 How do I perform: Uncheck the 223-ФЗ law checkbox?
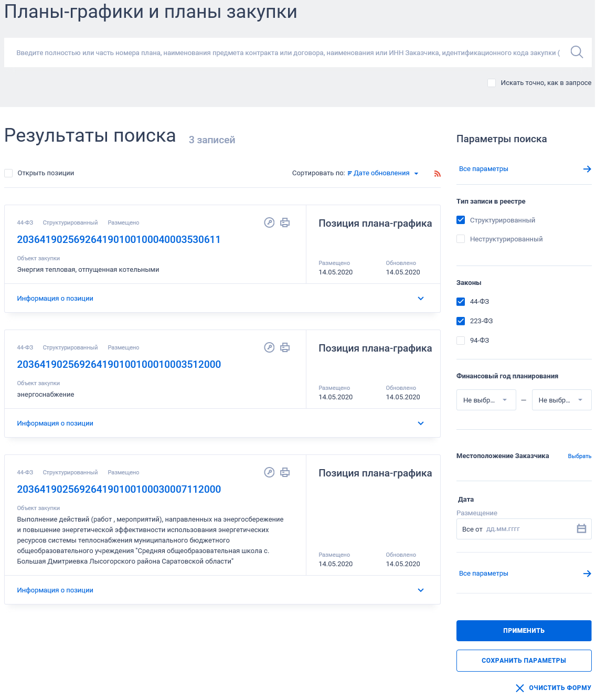(461, 321)
